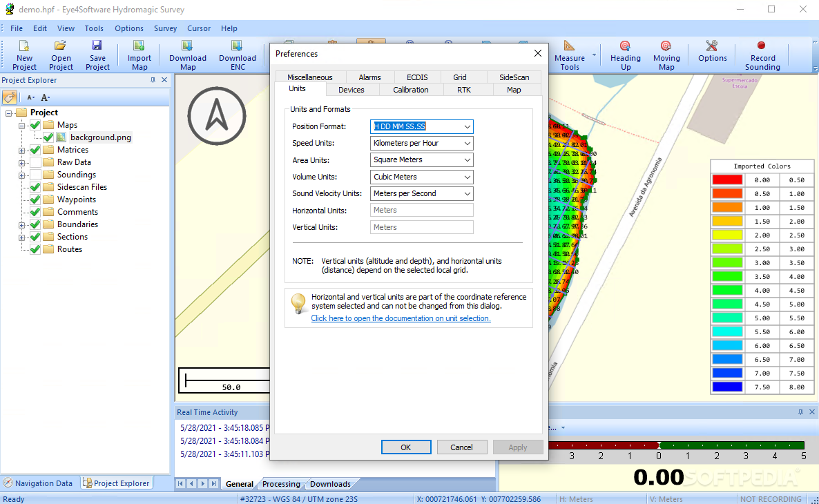
Task: Click the Save Project floppy icon
Action: (97, 46)
